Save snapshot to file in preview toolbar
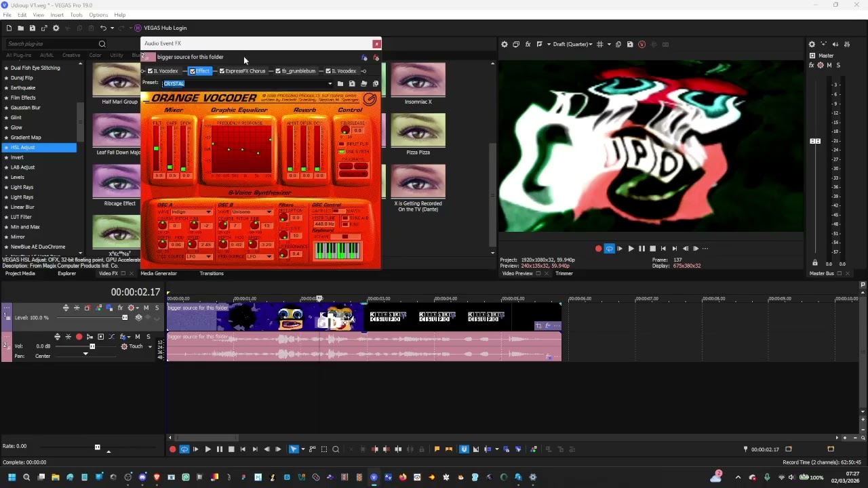This screenshot has width=868, height=488. click(630, 44)
